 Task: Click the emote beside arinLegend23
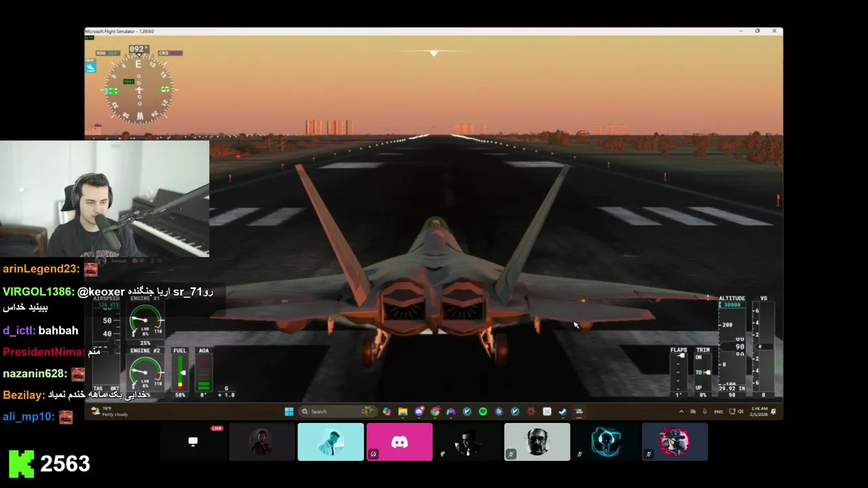(91, 270)
